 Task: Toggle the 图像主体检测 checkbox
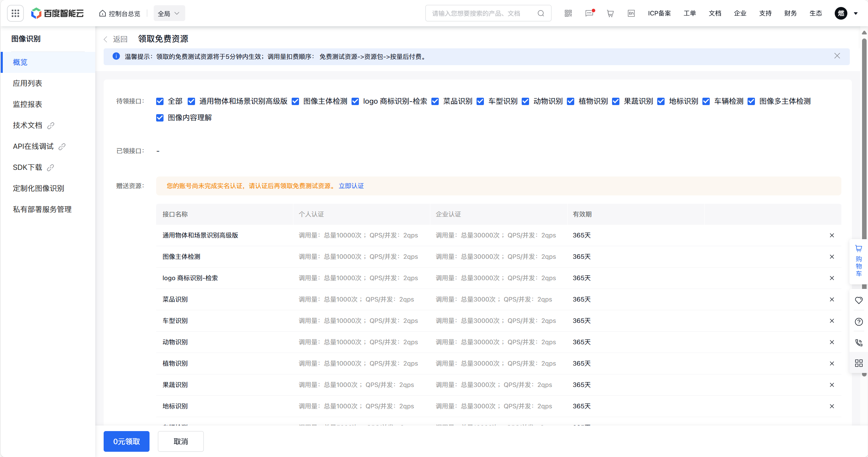(x=295, y=101)
